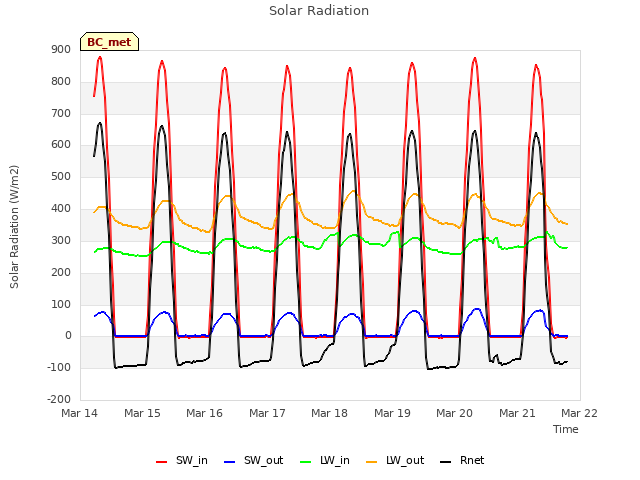Click the 700 y-axis tick label
Image resolution: width=640 pixels, height=480 pixels.
(x=61, y=113)
